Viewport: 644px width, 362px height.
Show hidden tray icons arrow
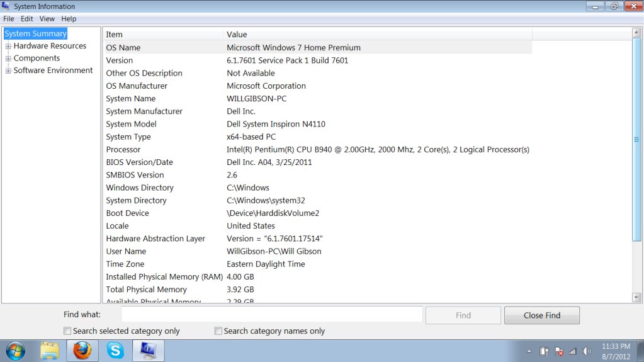coord(529,351)
